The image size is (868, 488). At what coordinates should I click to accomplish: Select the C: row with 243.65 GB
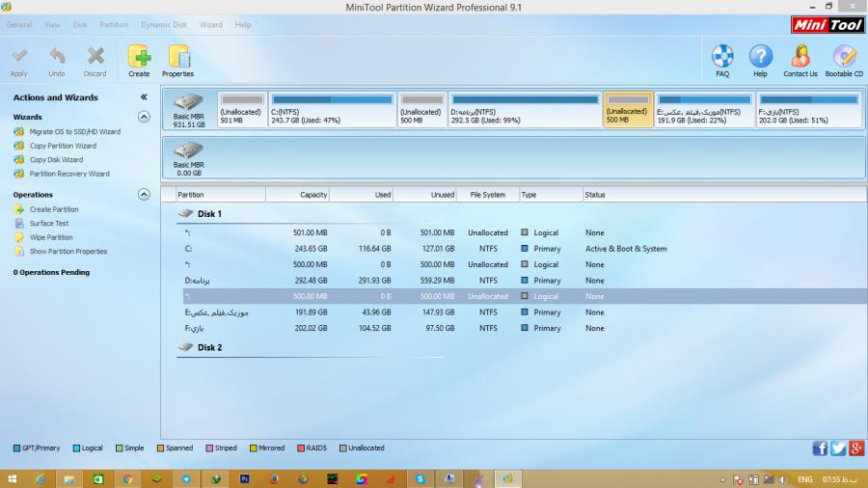pos(525,249)
